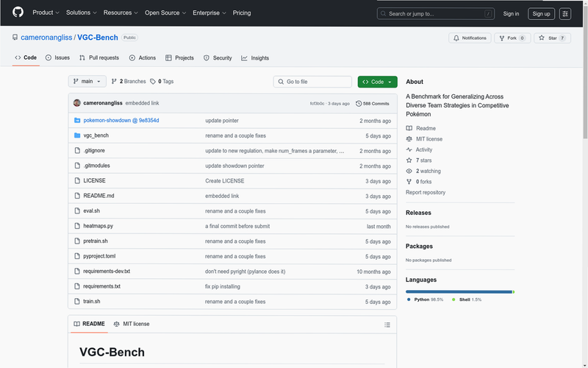Open the green Code dropdown button
Viewport: 588px width, 368px height.
coord(377,82)
